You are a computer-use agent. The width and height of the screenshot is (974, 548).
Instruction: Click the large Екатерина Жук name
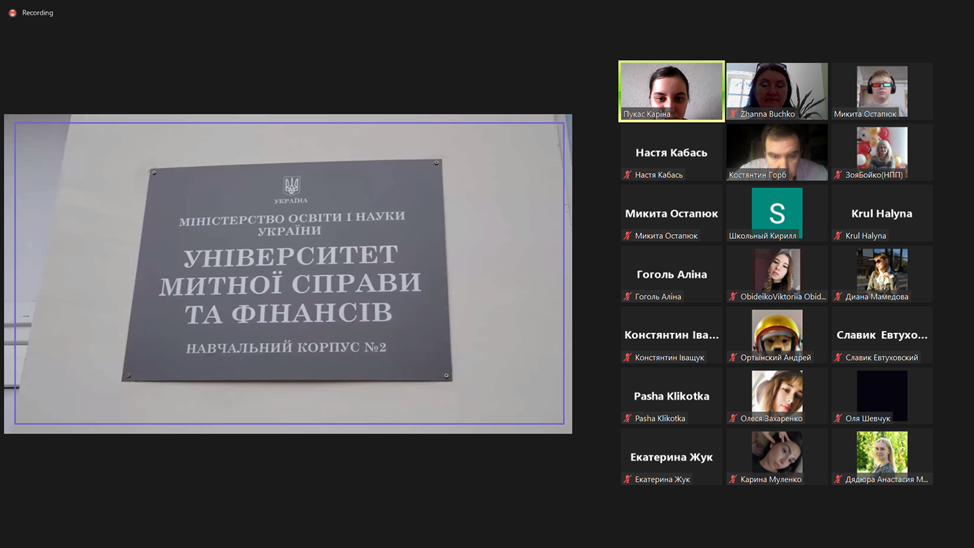pos(671,457)
